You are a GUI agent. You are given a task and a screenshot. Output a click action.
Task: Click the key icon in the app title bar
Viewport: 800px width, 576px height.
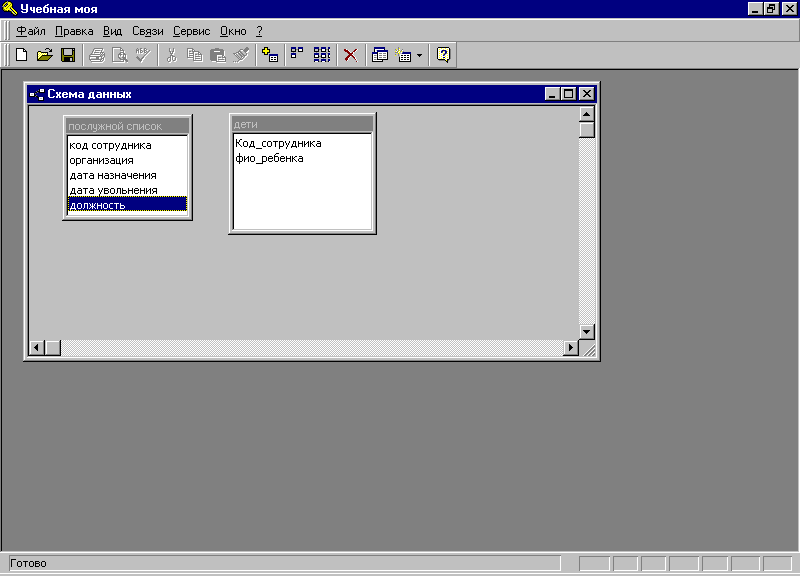(10, 8)
